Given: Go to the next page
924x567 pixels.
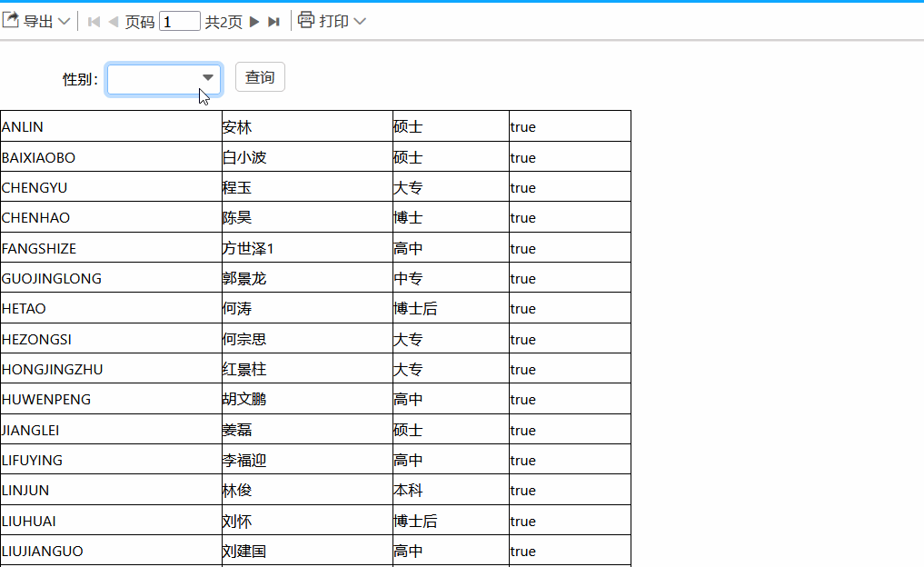Looking at the screenshot, I should tap(254, 22).
